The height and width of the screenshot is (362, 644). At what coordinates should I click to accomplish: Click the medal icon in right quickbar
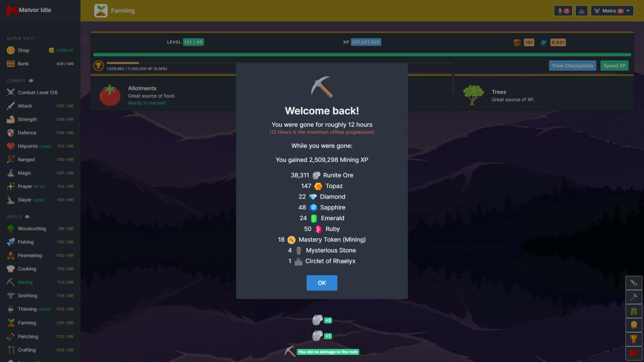pyautogui.click(x=633, y=325)
